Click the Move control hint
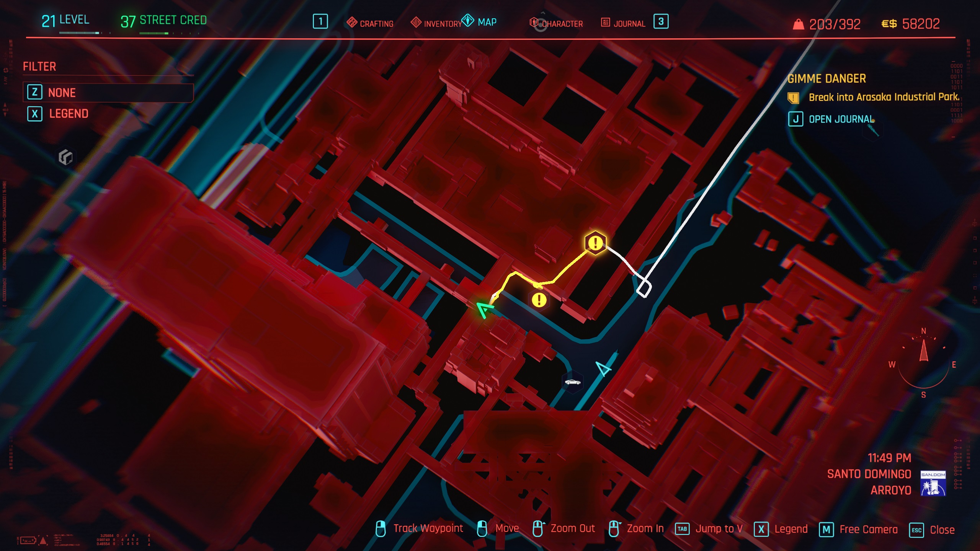This screenshot has width=980, height=551. click(507, 528)
